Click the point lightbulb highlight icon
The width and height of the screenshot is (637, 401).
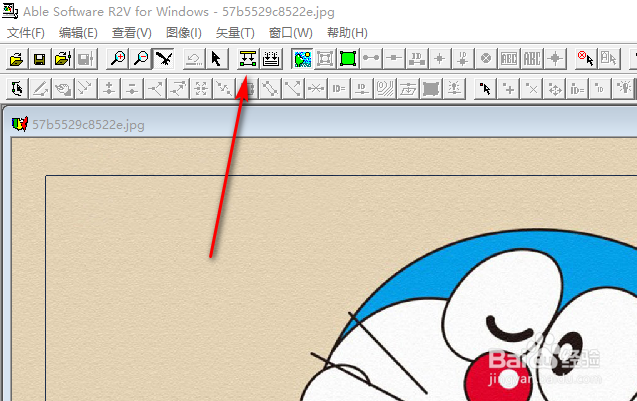[x=624, y=89]
